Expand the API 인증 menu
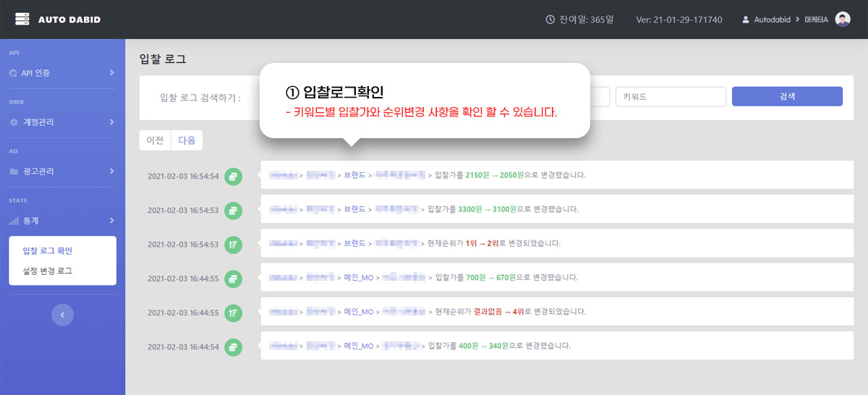 [x=62, y=73]
